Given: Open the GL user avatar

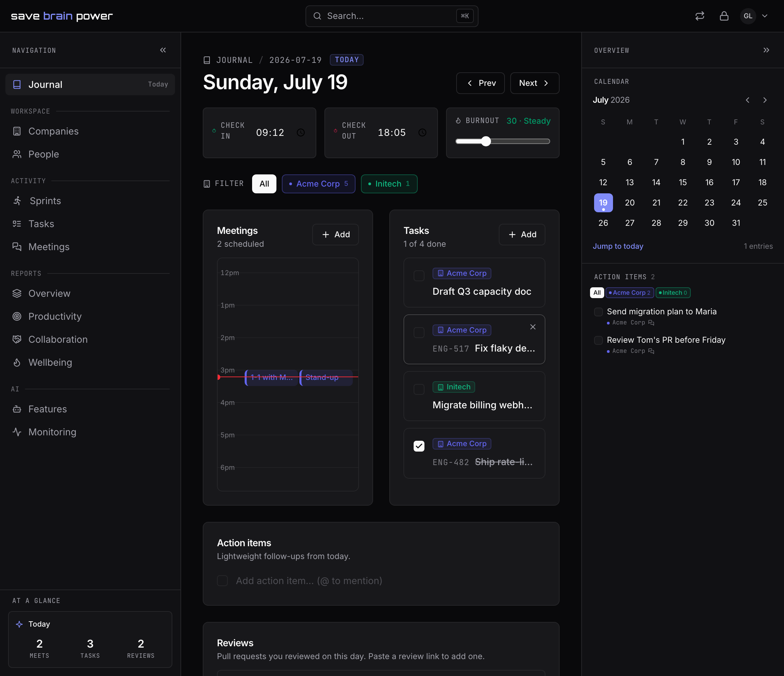Looking at the screenshot, I should 748,16.
